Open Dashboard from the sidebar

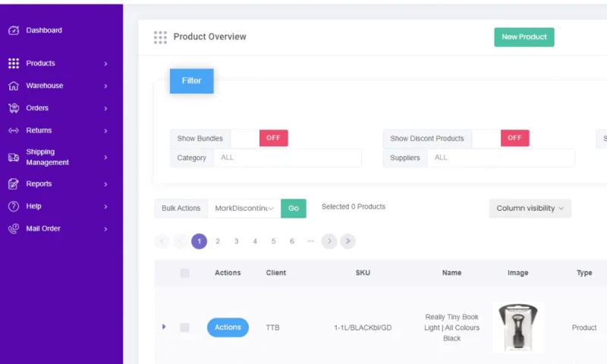(44, 30)
